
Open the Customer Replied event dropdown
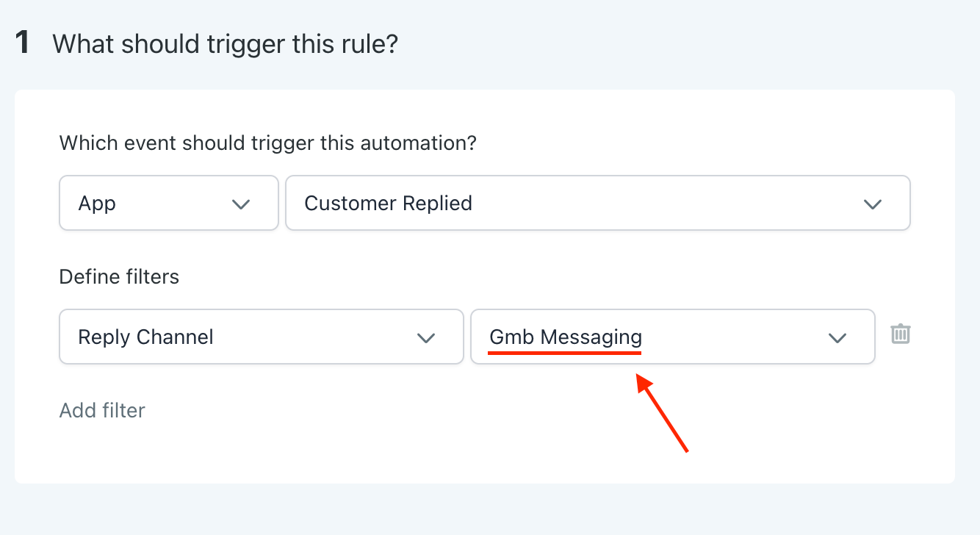(597, 203)
